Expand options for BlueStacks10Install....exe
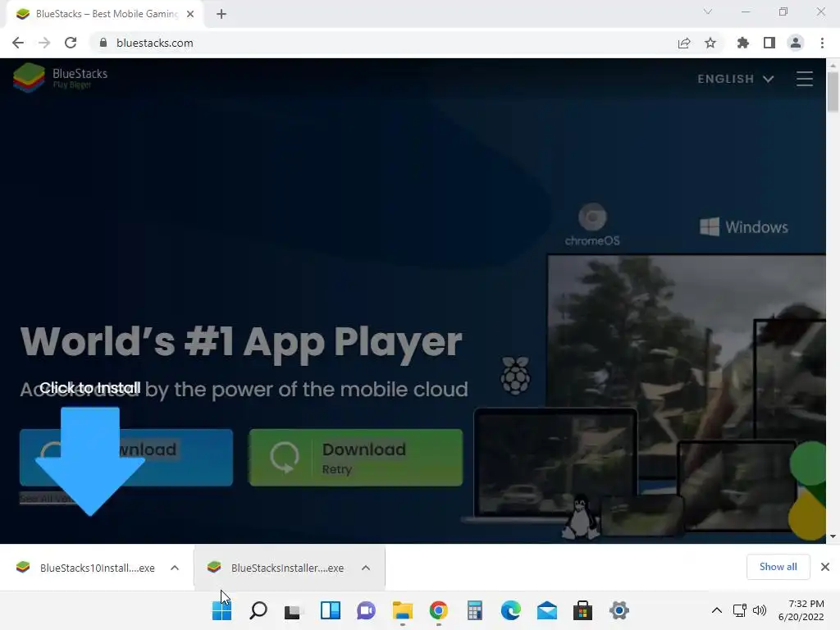This screenshot has height=630, width=840. (175, 568)
